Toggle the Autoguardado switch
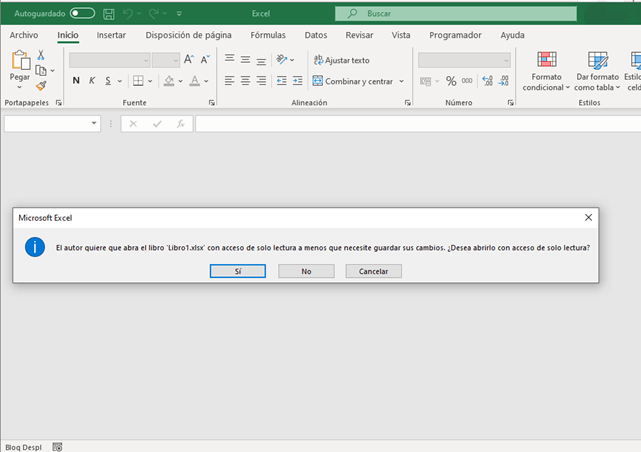Image resolution: width=641 pixels, height=452 pixels. (82, 13)
